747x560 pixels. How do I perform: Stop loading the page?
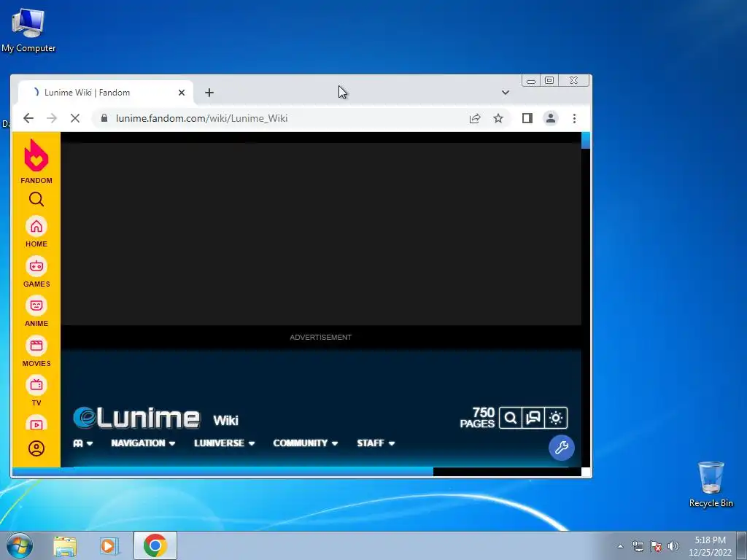(x=75, y=118)
